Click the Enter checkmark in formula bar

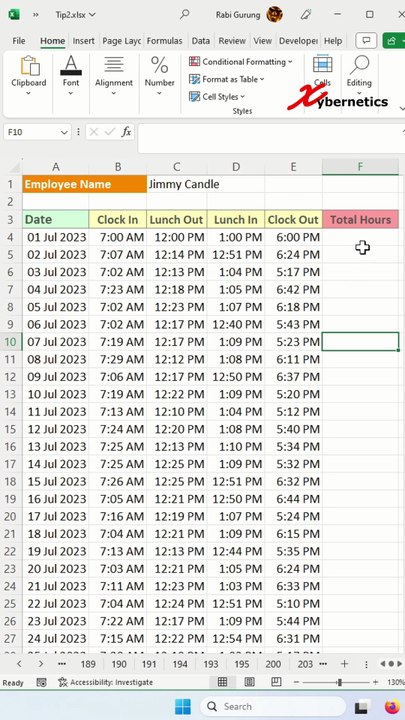110,132
